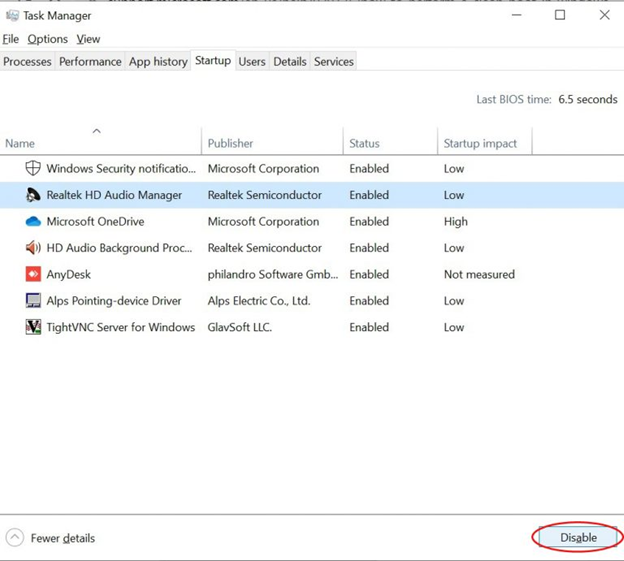Sort by the Publisher column header

click(x=272, y=141)
